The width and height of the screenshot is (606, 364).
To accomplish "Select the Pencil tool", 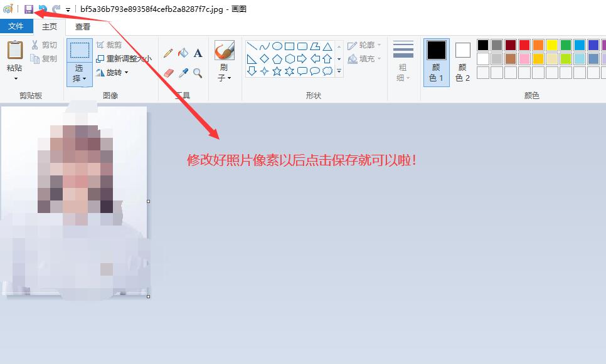I will [x=168, y=53].
